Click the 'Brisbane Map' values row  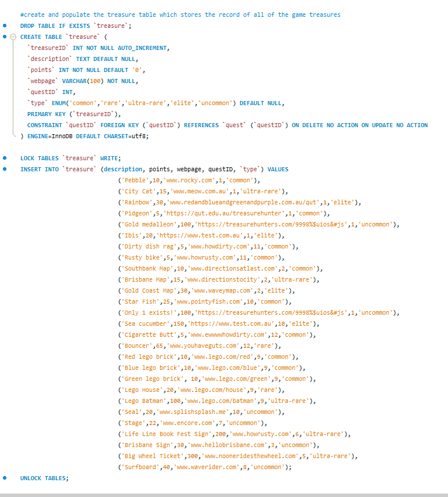(219, 280)
